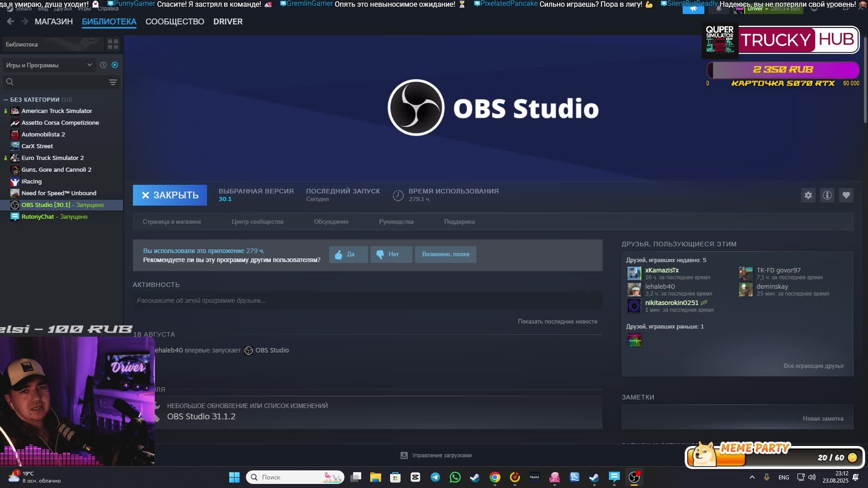Click the page vertical scrollbar
Image resolution: width=868 pixels, height=488 pixels.
(x=865, y=79)
